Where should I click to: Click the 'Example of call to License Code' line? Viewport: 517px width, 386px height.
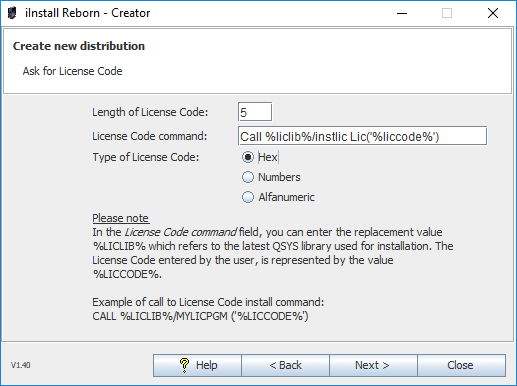point(208,302)
